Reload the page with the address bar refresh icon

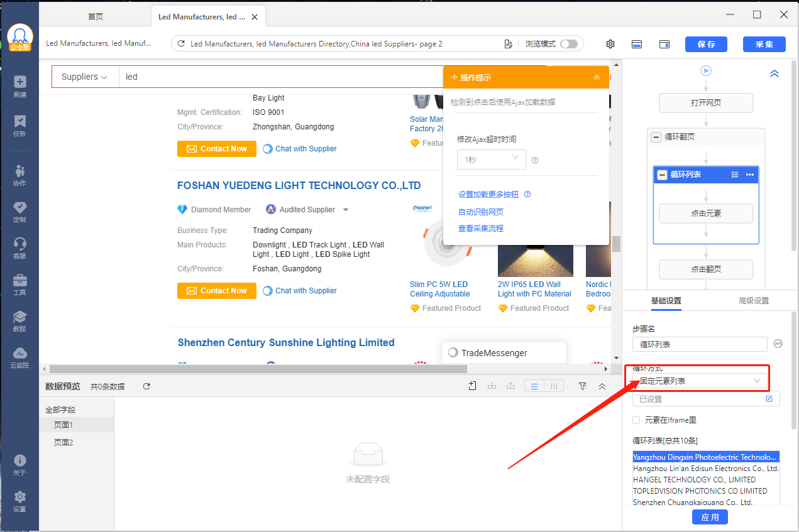181,44
